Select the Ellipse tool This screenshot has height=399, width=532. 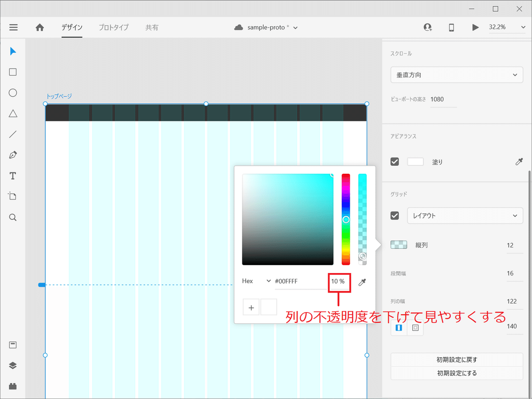13,93
